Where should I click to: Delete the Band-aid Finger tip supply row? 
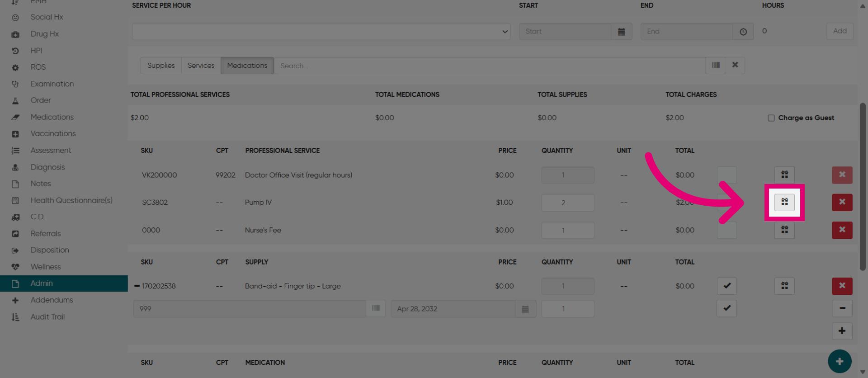pos(842,286)
